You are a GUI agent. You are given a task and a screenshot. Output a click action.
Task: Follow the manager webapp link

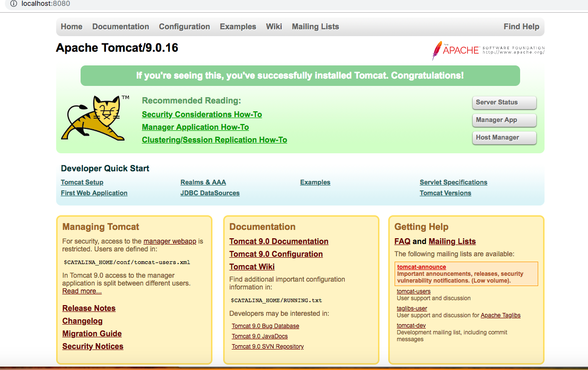pyautogui.click(x=170, y=242)
